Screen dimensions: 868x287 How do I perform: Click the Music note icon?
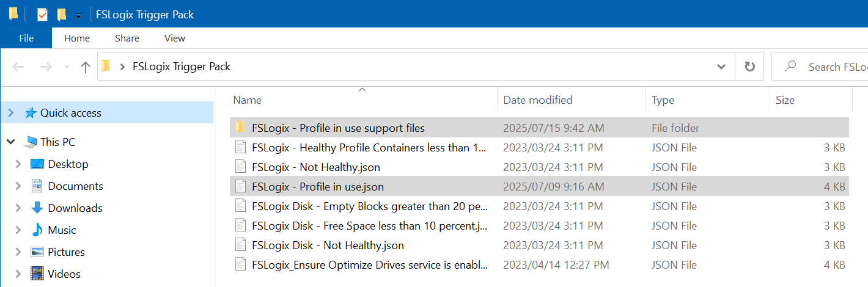pyautogui.click(x=37, y=230)
